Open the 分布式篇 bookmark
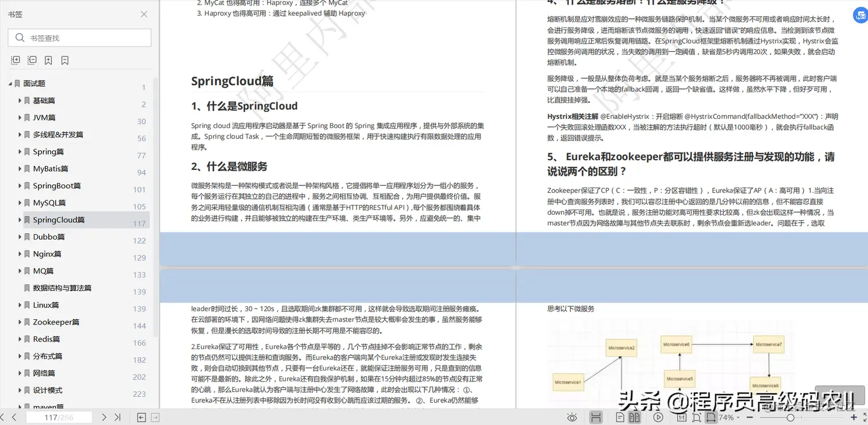The image size is (868, 425). (48, 356)
